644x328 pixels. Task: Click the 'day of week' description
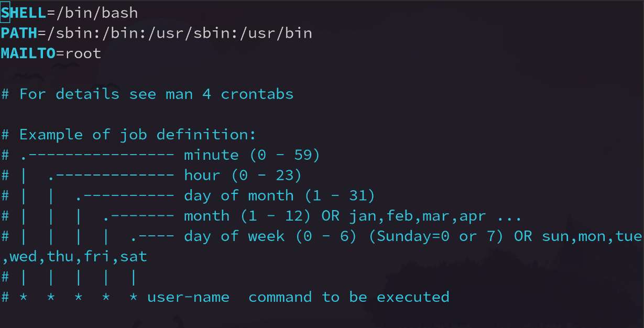click(234, 236)
